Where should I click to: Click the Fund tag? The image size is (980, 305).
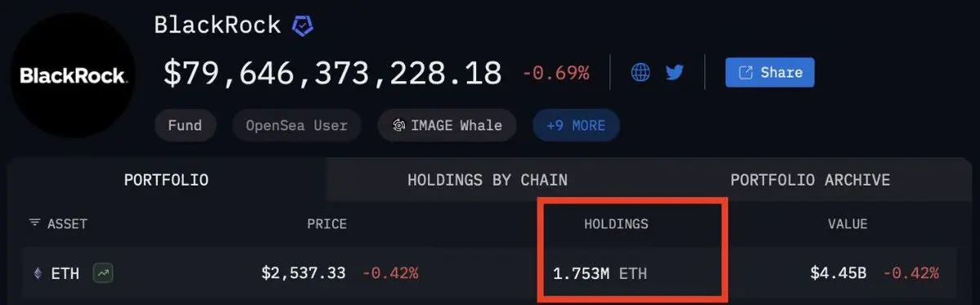(185, 126)
